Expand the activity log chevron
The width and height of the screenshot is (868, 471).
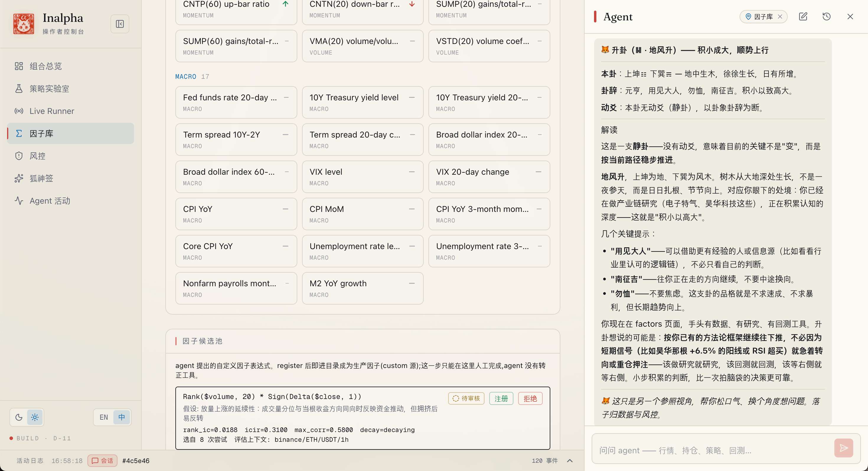tap(570, 461)
